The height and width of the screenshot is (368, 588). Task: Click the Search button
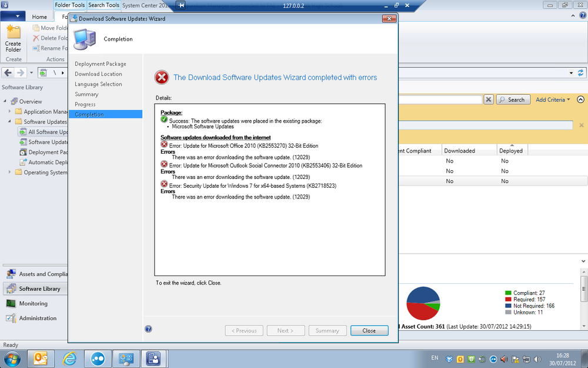[513, 100]
